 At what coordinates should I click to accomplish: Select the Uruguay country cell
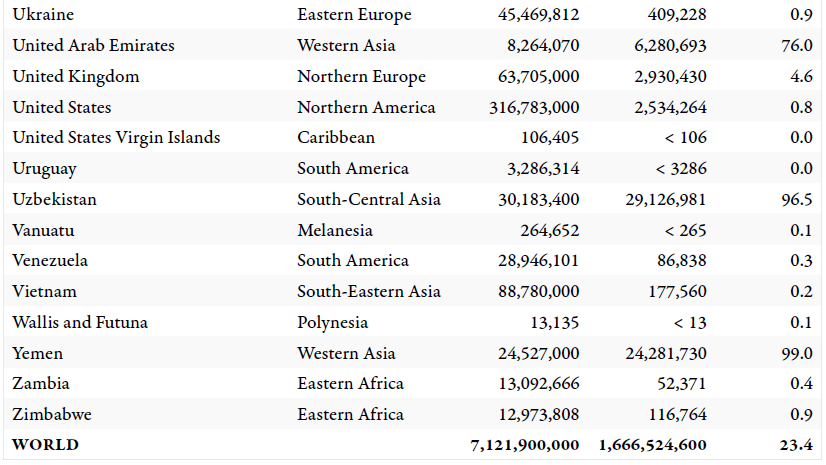click(44, 169)
